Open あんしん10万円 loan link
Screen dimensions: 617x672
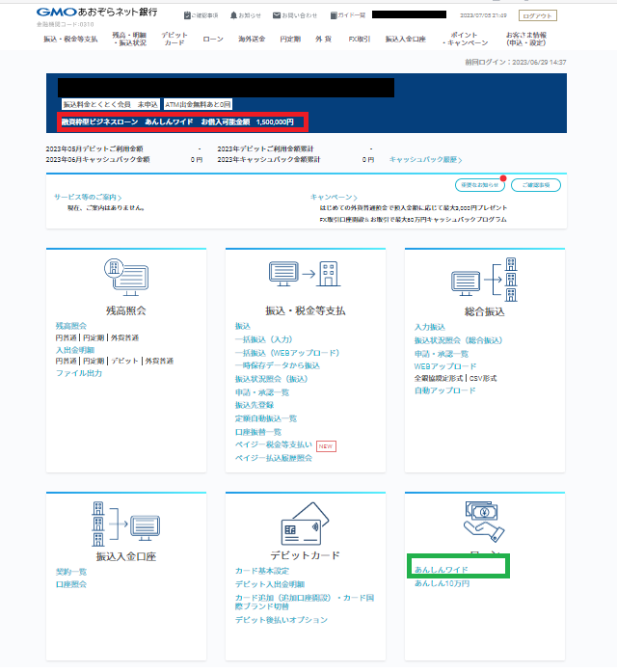[442, 583]
